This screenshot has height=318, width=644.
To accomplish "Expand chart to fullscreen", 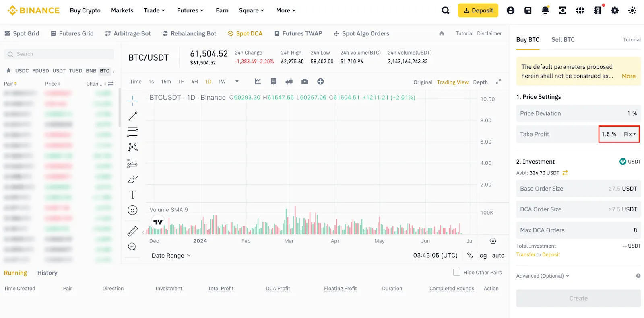I will coord(498,81).
